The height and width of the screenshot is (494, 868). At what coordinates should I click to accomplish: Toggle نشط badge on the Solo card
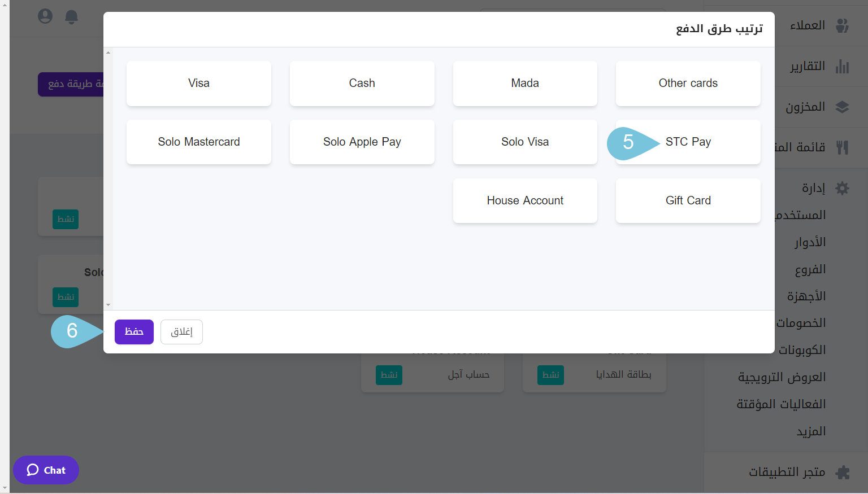click(x=65, y=297)
